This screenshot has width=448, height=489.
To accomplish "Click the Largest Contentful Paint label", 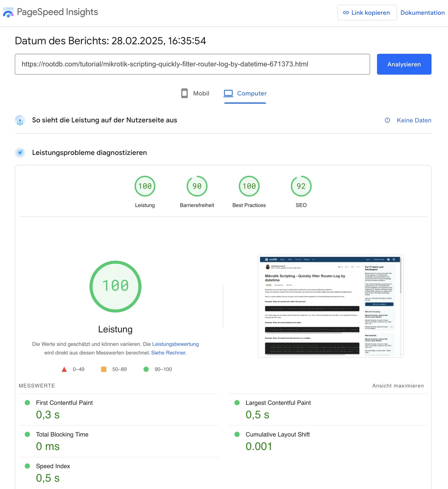I will (x=278, y=403).
